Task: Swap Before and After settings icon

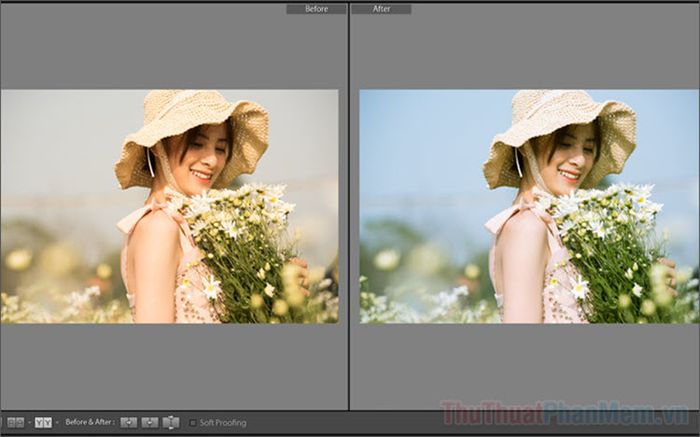Action: (171, 422)
